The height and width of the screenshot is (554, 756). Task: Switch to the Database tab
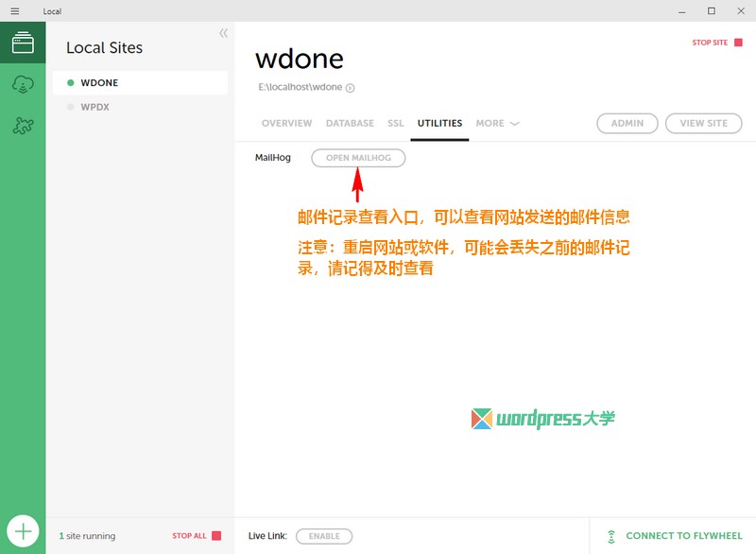tap(350, 124)
